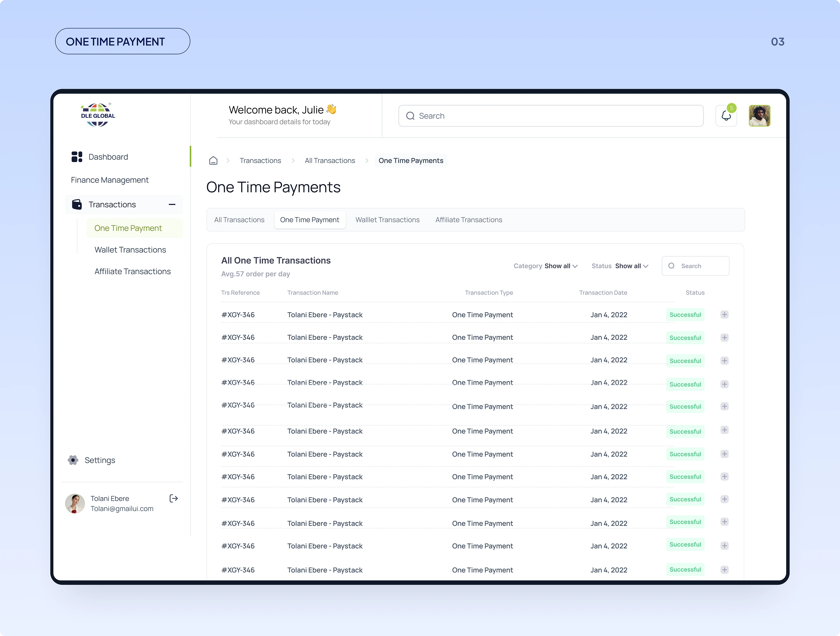The width and height of the screenshot is (840, 636).
Task: Expand the last visible row plus icon
Action: click(724, 569)
